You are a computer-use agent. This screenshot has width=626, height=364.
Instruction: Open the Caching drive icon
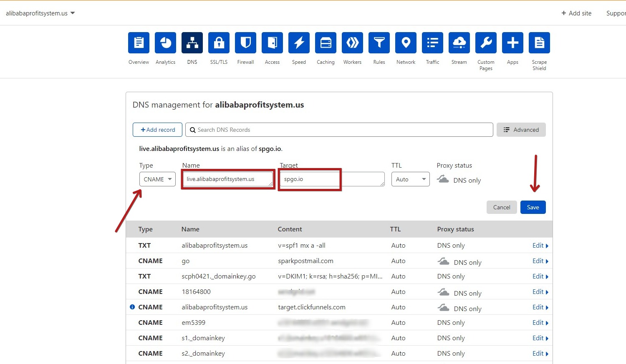[x=326, y=43]
